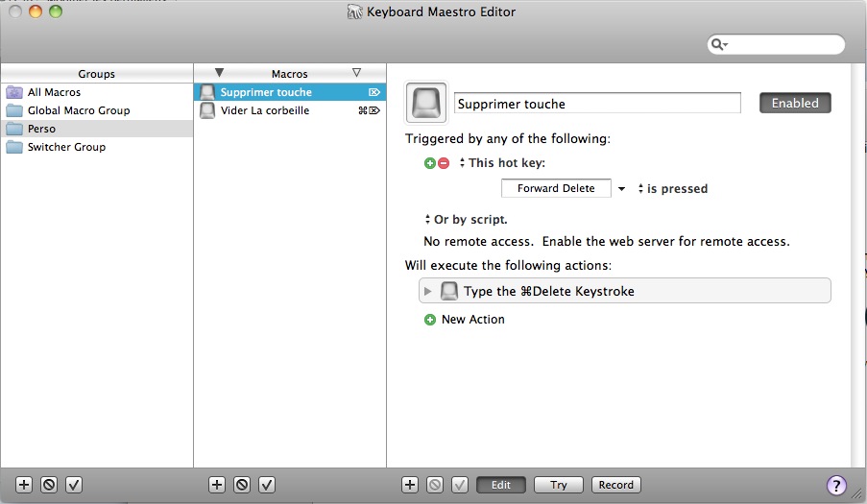This screenshot has height=504, width=867.
Task: Add an action with the plus button
Action: coord(410,485)
